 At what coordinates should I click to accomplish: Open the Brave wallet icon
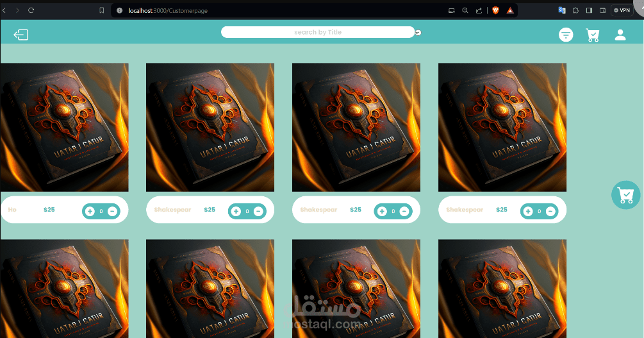(x=603, y=10)
